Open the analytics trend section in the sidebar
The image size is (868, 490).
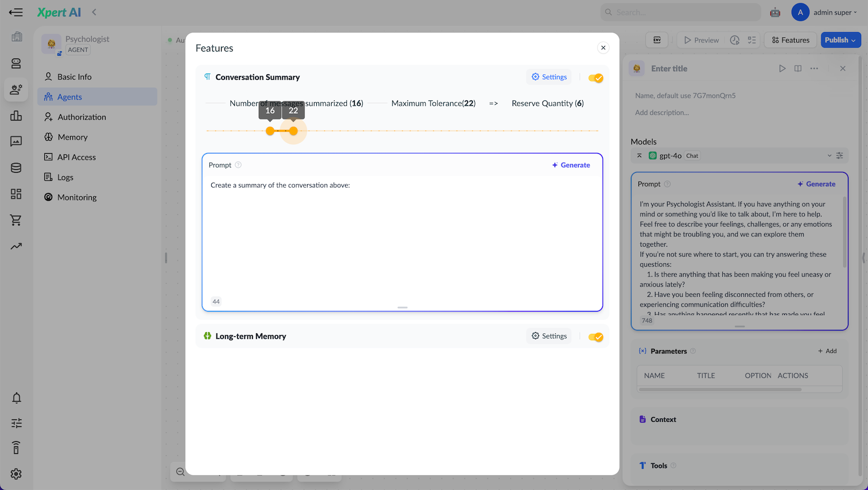click(x=17, y=246)
